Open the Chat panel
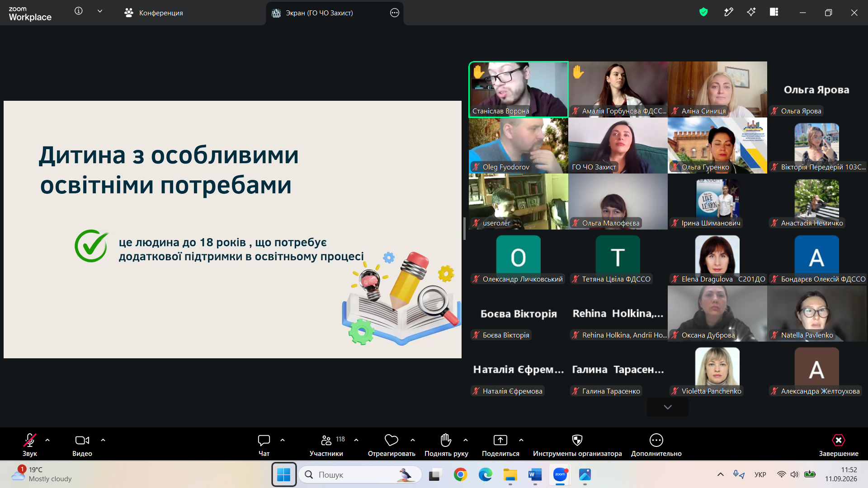The image size is (868, 488). (x=264, y=445)
